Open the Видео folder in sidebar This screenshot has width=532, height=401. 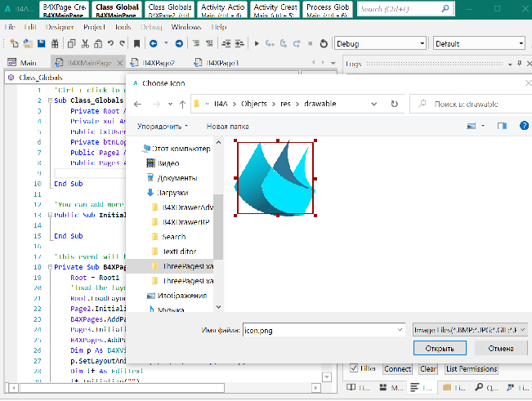point(168,163)
